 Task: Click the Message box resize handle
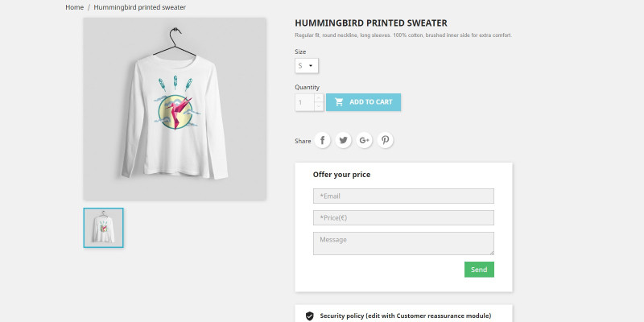tap(491, 252)
